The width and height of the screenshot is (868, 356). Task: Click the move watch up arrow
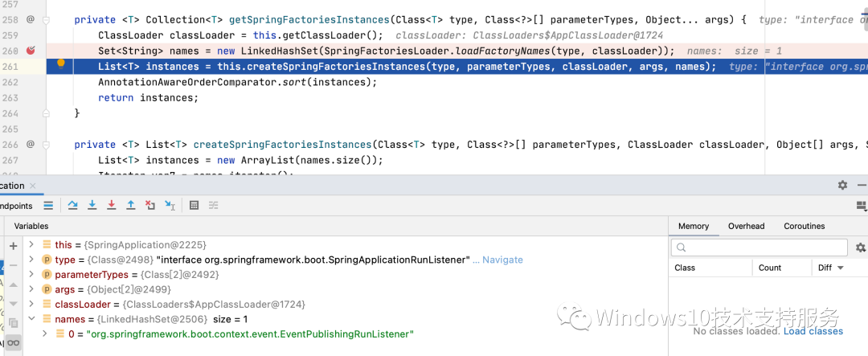click(x=14, y=284)
